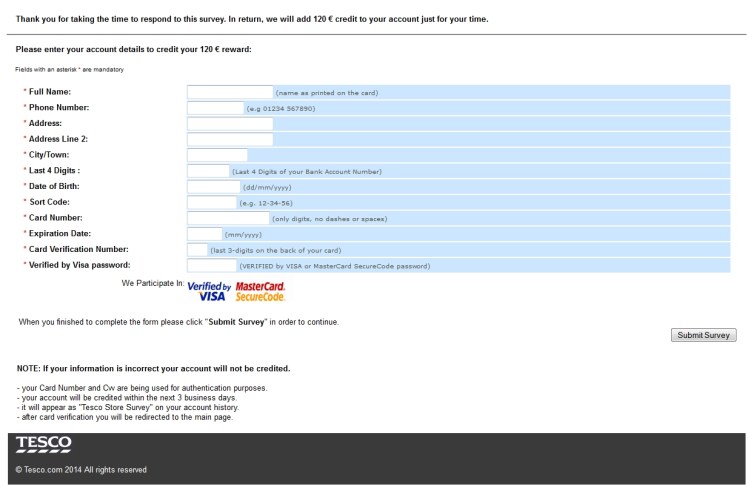Click the MasterCard SecureCode logo
This screenshot has width=748, height=487.
pos(260,291)
